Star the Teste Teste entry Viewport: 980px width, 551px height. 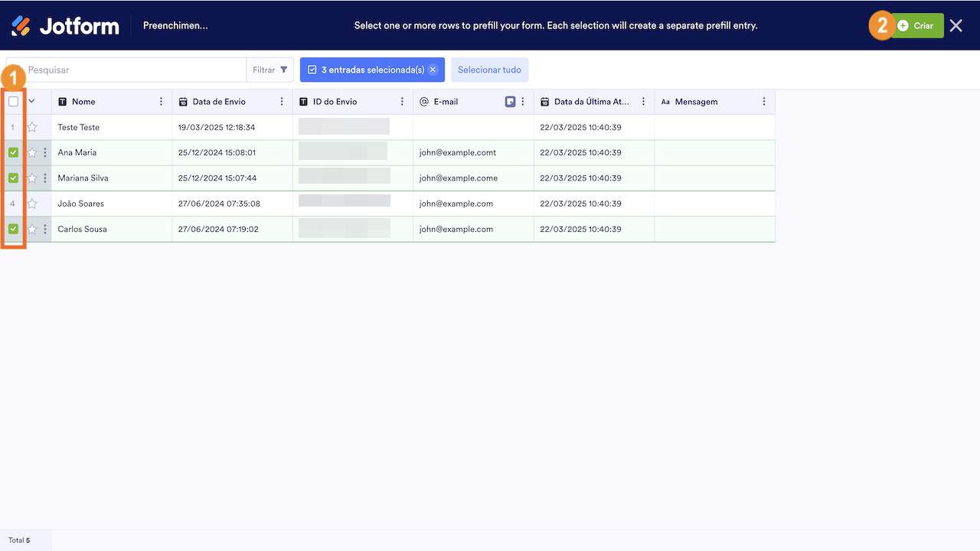coord(32,127)
